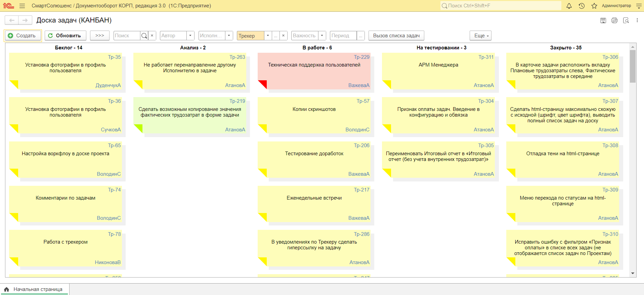Focus the global search field
This screenshot has width=644, height=295.
point(501,6)
